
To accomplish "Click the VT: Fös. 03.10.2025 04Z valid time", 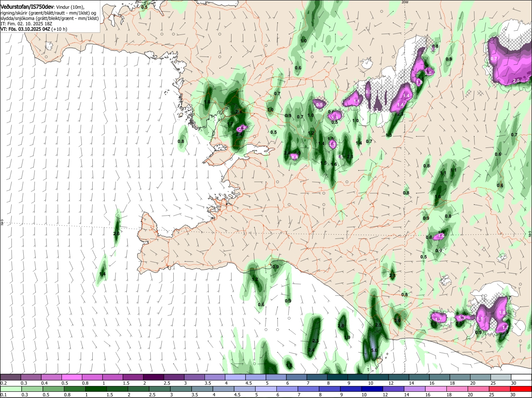I will pos(25,29).
